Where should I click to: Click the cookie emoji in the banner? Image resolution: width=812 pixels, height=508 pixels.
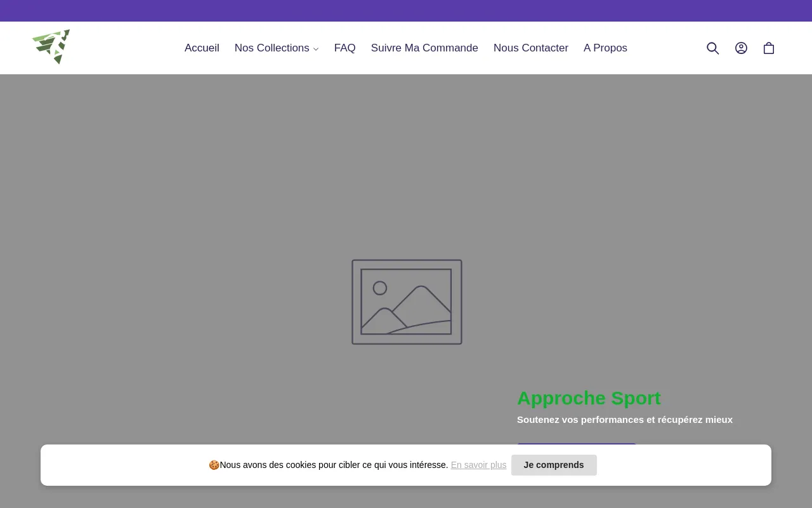(214, 465)
